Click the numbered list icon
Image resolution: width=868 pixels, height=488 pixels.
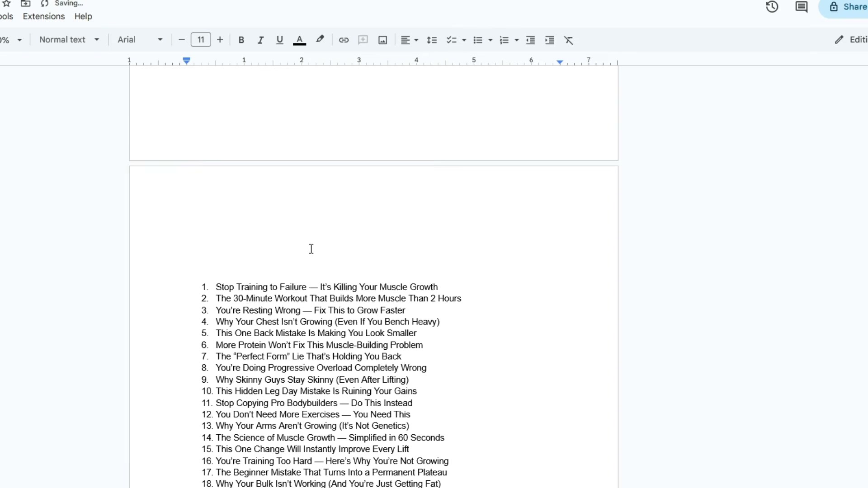(x=504, y=40)
